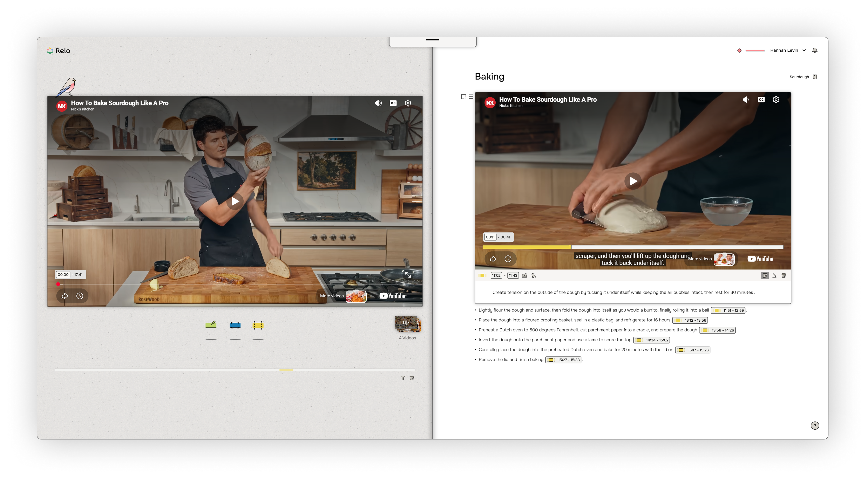Click YouTube logo in right player

760,259
